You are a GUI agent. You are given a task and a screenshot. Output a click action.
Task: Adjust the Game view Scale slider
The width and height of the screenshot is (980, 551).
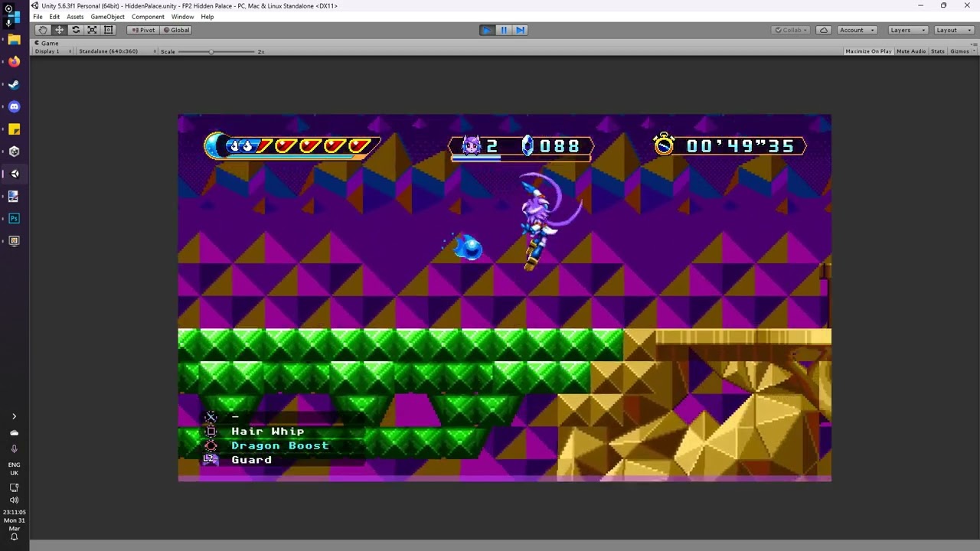pos(217,51)
